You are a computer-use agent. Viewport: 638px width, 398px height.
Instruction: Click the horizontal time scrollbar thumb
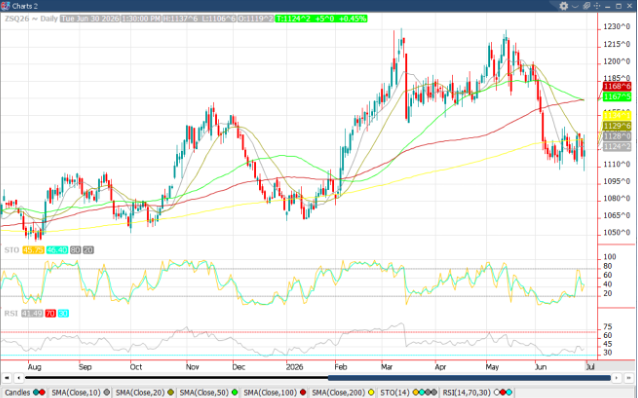[469, 378]
